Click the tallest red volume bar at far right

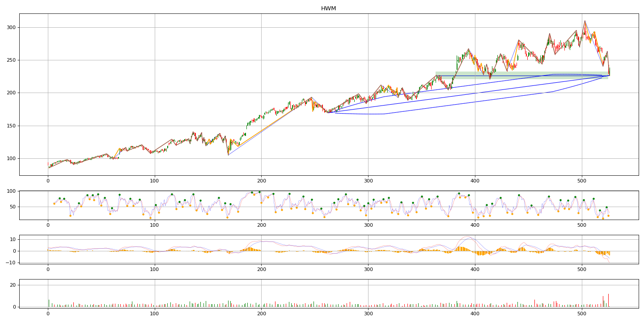(608, 300)
